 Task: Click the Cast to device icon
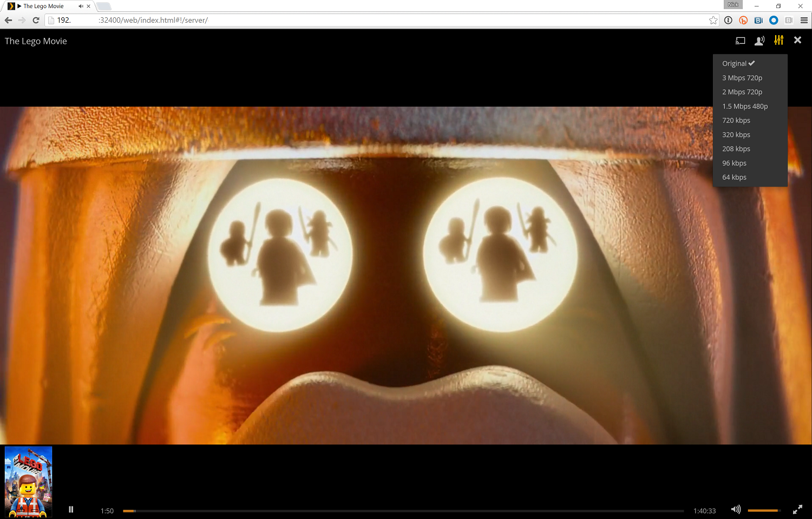(740, 41)
